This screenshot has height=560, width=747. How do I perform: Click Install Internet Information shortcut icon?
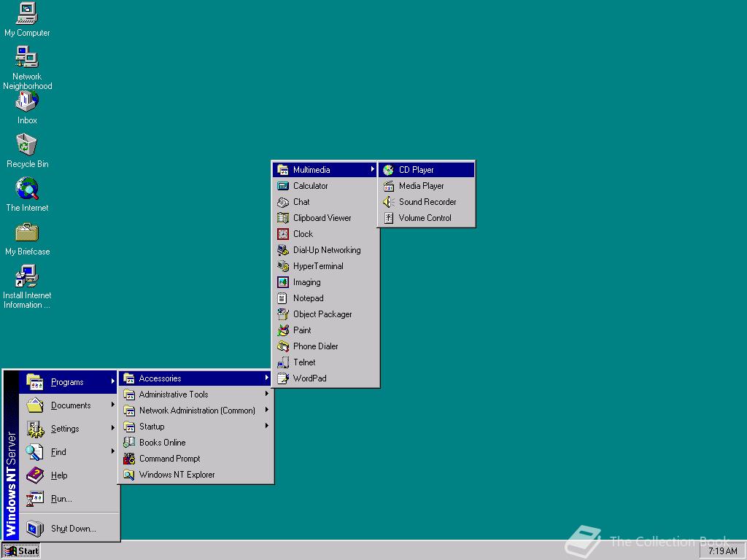coord(27,276)
